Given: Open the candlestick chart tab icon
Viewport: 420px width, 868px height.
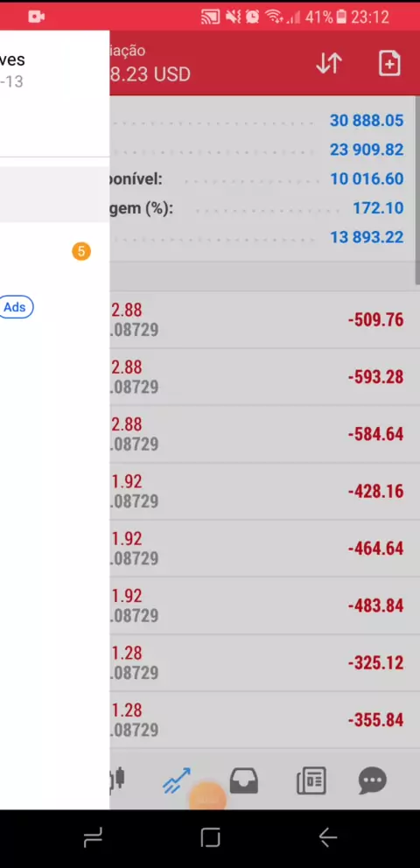Looking at the screenshot, I should tap(117, 780).
